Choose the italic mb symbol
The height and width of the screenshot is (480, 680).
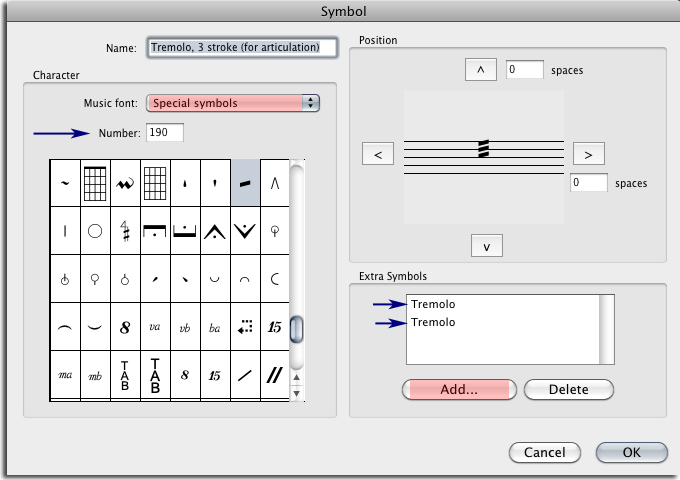point(95,375)
